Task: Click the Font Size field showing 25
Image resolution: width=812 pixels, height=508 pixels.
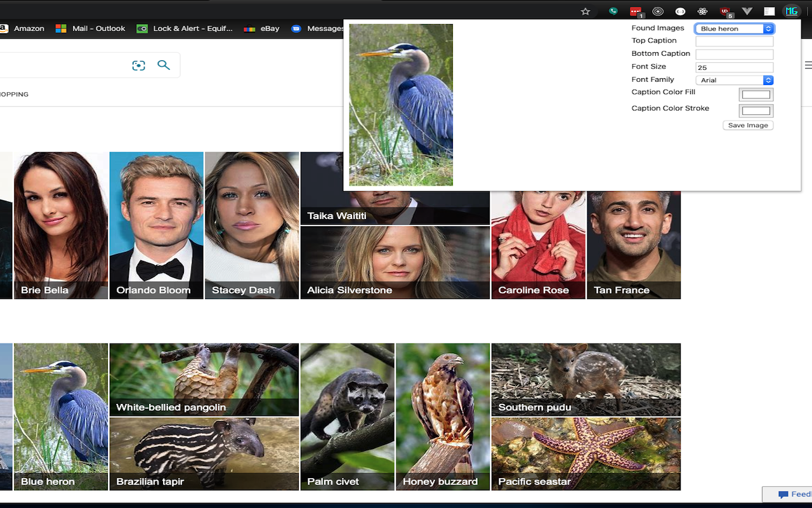Action: click(735, 67)
